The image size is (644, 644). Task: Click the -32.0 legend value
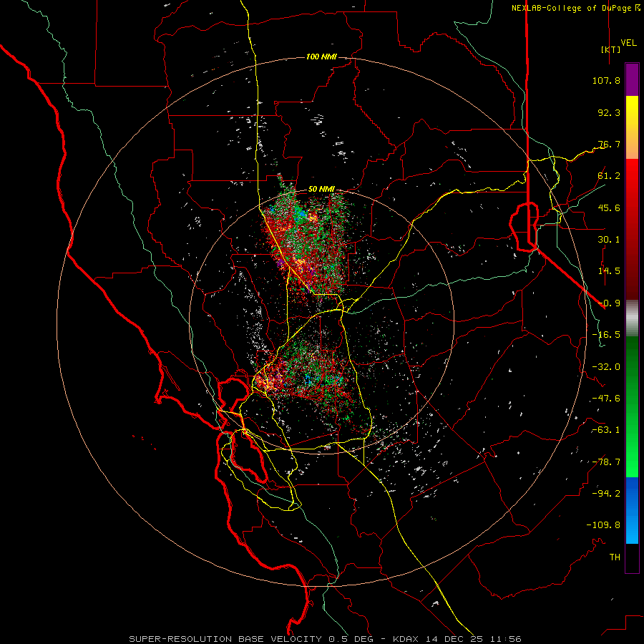click(606, 367)
